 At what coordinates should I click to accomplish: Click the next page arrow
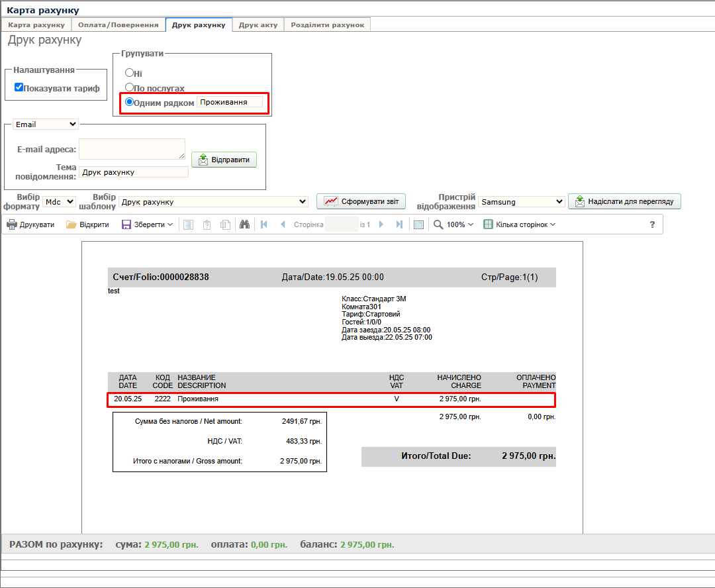pyautogui.click(x=381, y=224)
